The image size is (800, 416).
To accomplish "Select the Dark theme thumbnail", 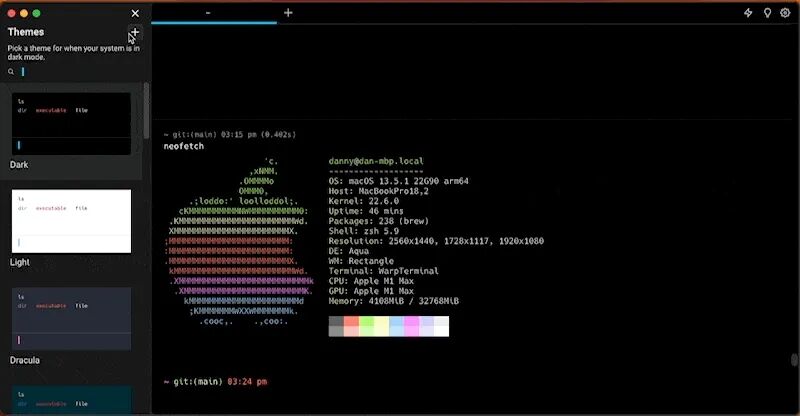I will pyautogui.click(x=71, y=124).
